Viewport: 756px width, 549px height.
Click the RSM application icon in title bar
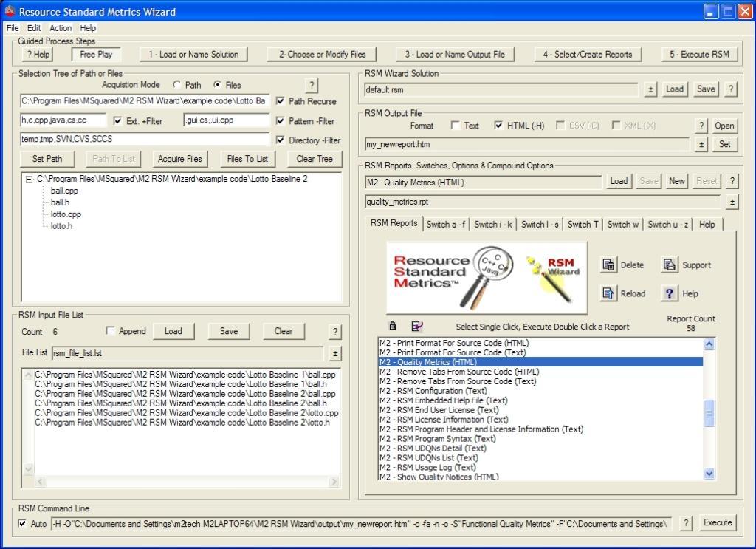point(9,12)
